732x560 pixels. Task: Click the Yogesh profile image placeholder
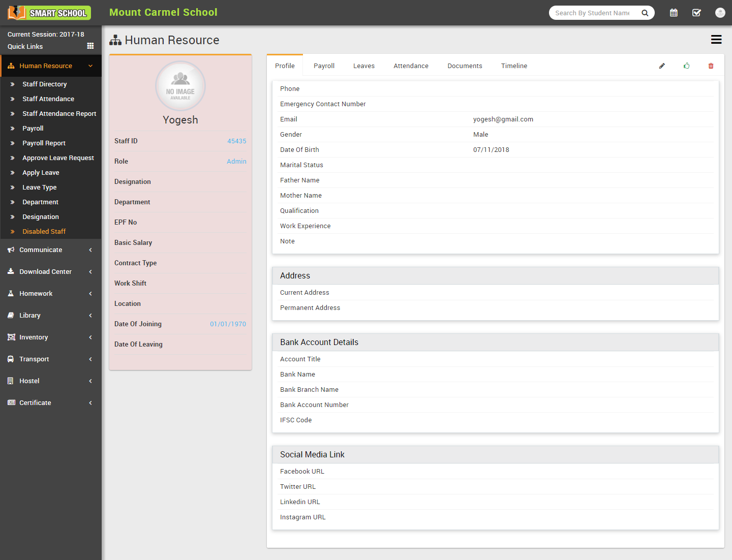(x=180, y=86)
